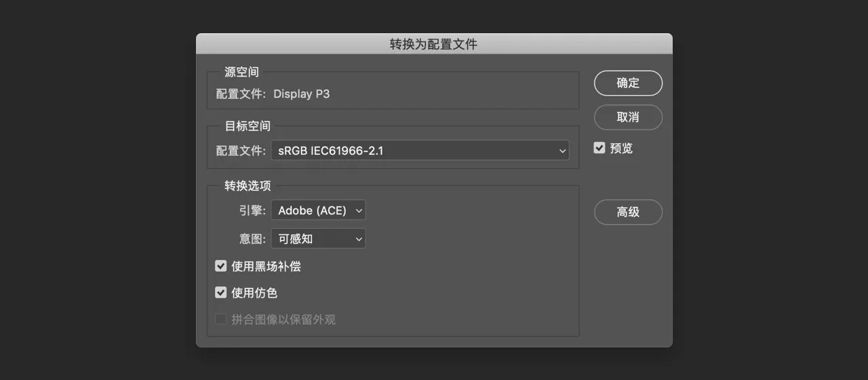Expand the Adobe (ACE) engine dropdown

pos(318,210)
